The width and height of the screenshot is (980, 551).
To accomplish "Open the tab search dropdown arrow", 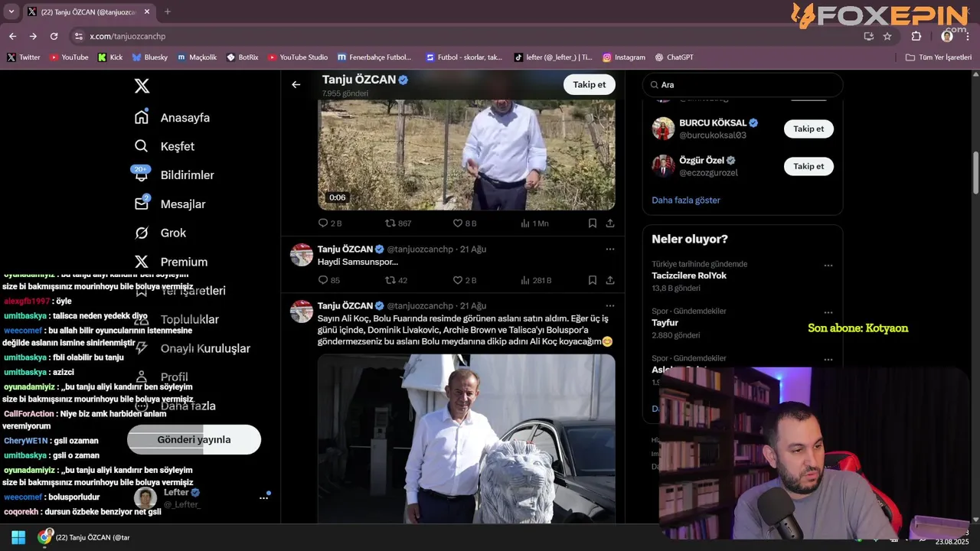I will click(11, 11).
